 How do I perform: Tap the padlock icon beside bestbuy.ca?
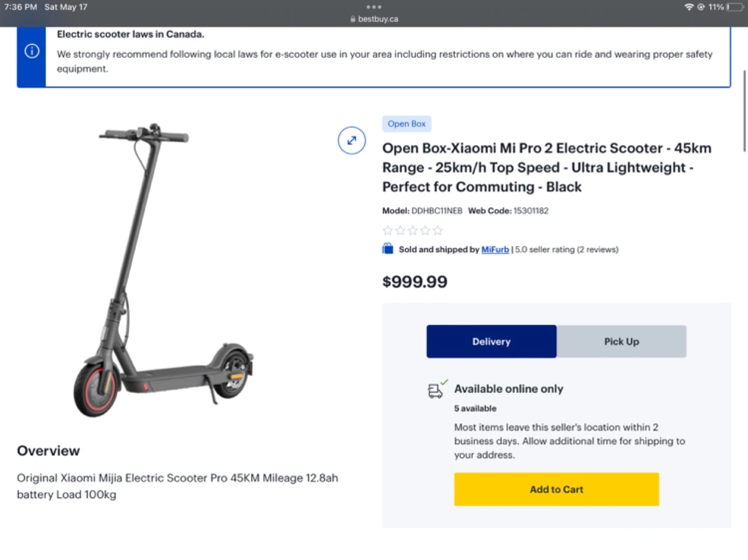353,19
